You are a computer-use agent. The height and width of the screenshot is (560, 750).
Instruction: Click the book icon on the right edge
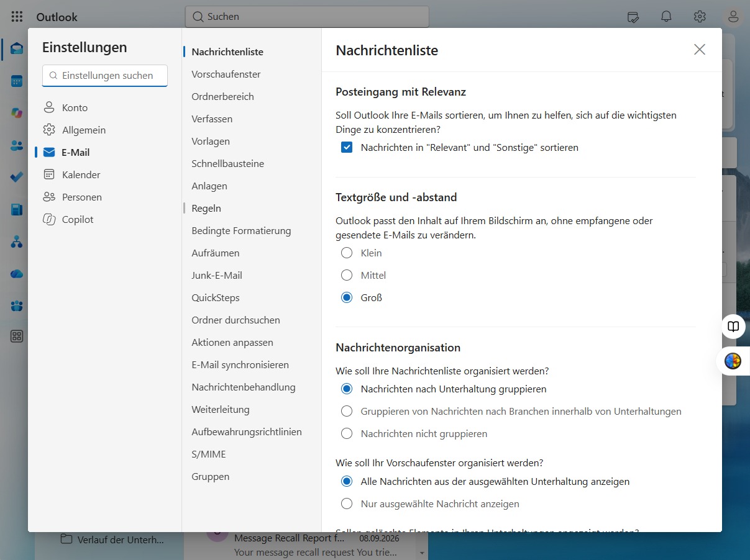point(733,327)
